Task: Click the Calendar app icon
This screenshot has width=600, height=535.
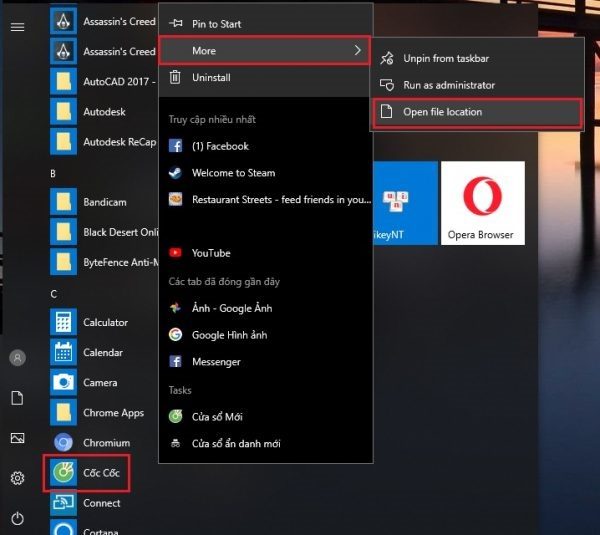Action: click(x=64, y=352)
